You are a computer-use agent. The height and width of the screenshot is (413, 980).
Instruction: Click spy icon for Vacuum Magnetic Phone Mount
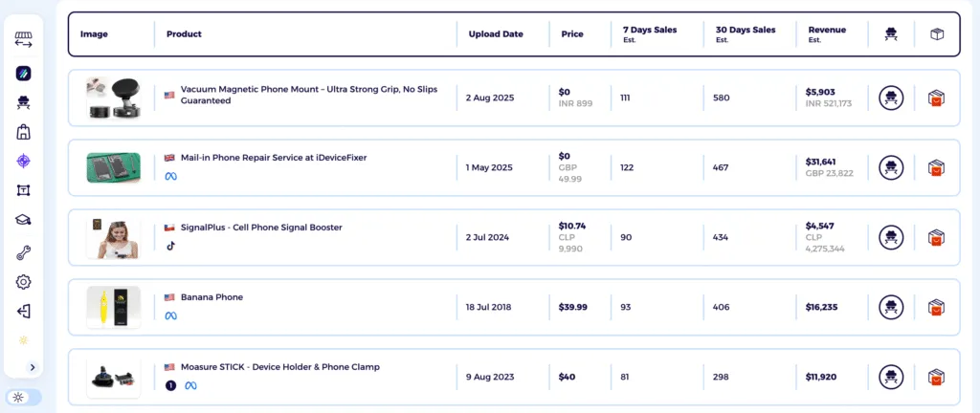(x=892, y=98)
